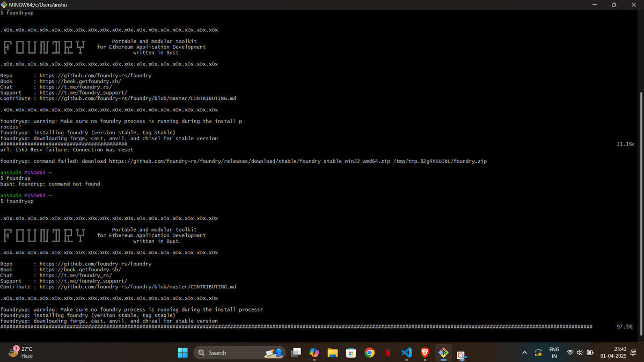Open Visual Studio Code from the taskbar

pos(406,353)
